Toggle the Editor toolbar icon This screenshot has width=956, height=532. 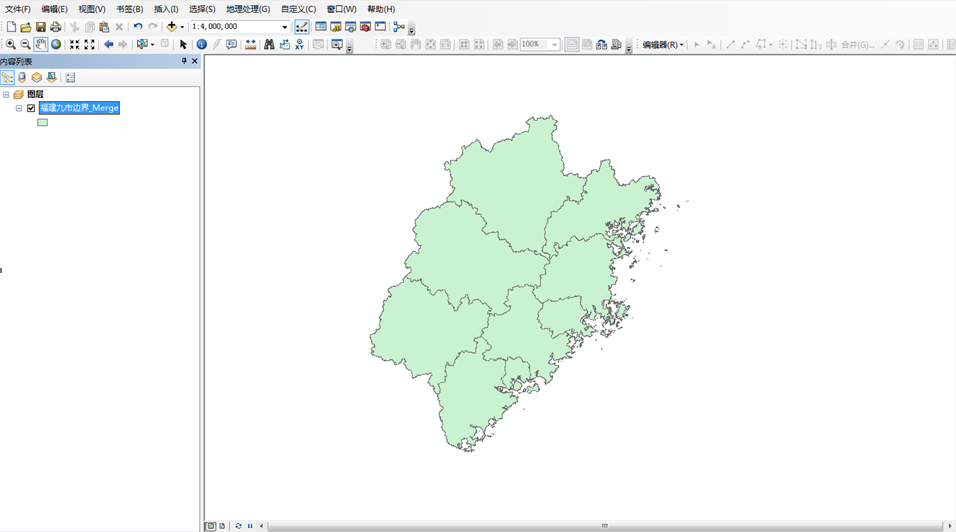302,27
